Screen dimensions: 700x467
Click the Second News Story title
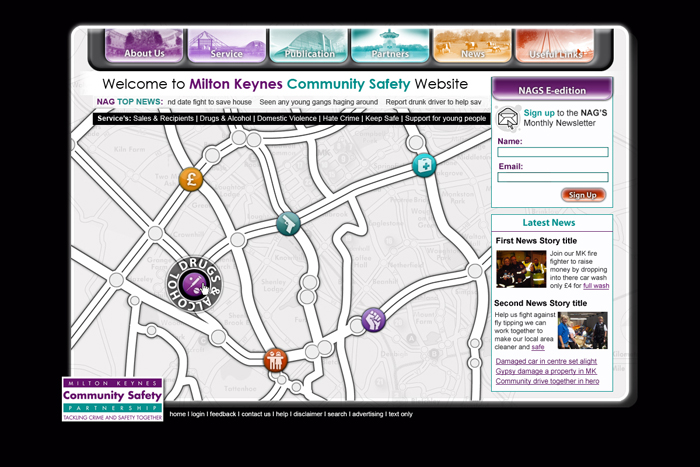[541, 303]
